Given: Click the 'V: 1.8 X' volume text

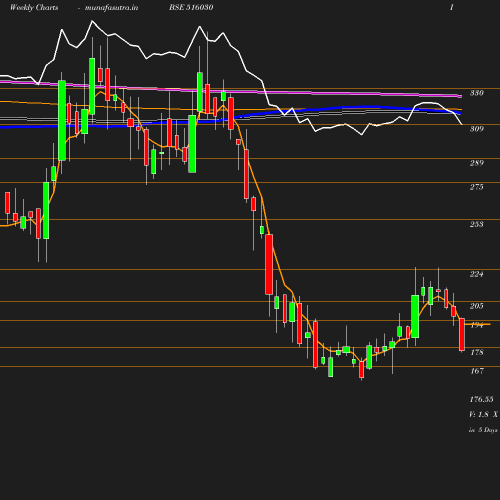Looking at the screenshot, I should (483, 414).
